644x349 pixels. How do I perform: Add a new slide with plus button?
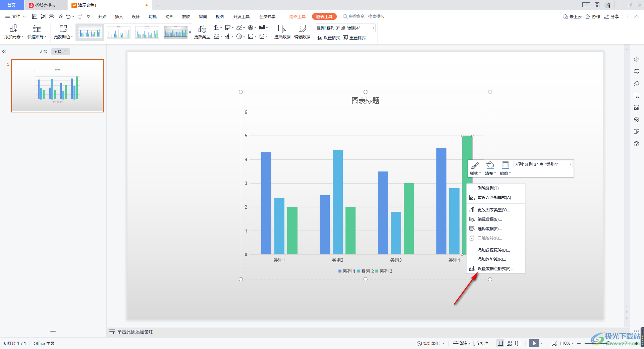coord(53,331)
